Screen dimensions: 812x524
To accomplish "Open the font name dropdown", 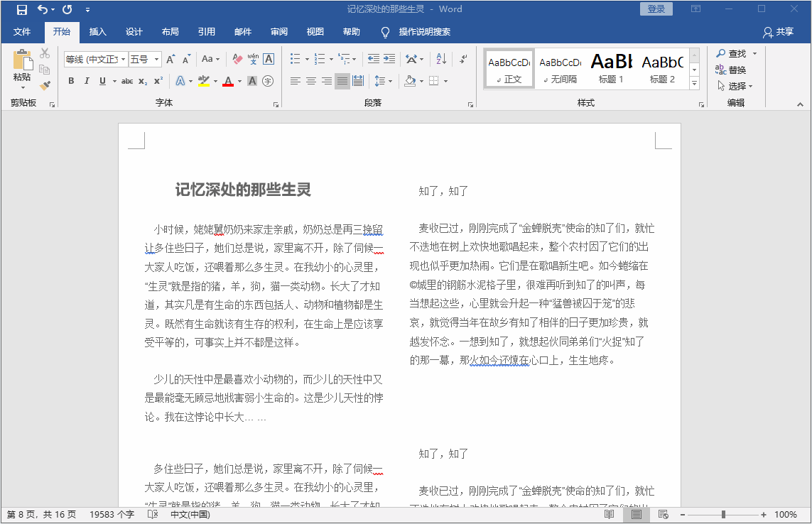I will [123, 60].
